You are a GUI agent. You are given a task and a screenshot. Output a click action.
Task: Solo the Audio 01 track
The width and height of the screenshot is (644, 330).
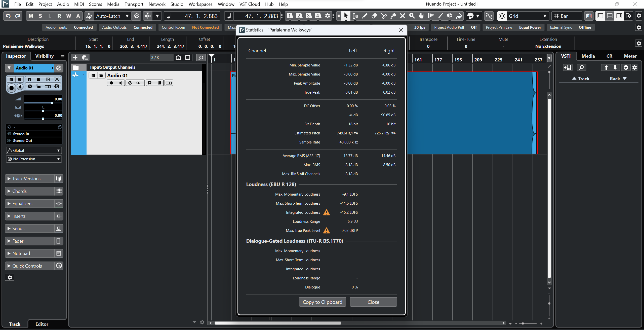101,76
